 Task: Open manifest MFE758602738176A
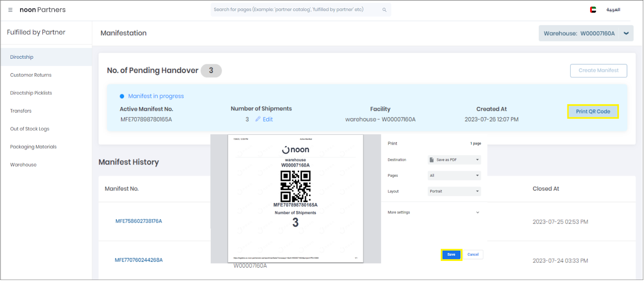point(139,221)
